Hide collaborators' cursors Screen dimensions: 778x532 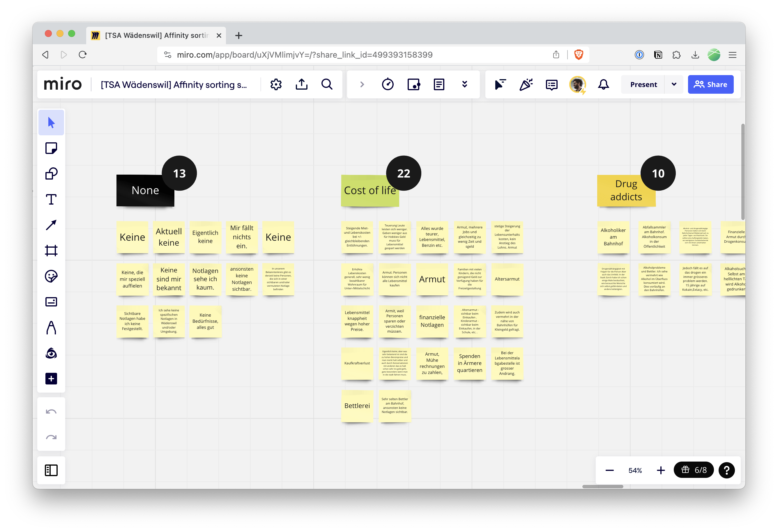(x=500, y=84)
